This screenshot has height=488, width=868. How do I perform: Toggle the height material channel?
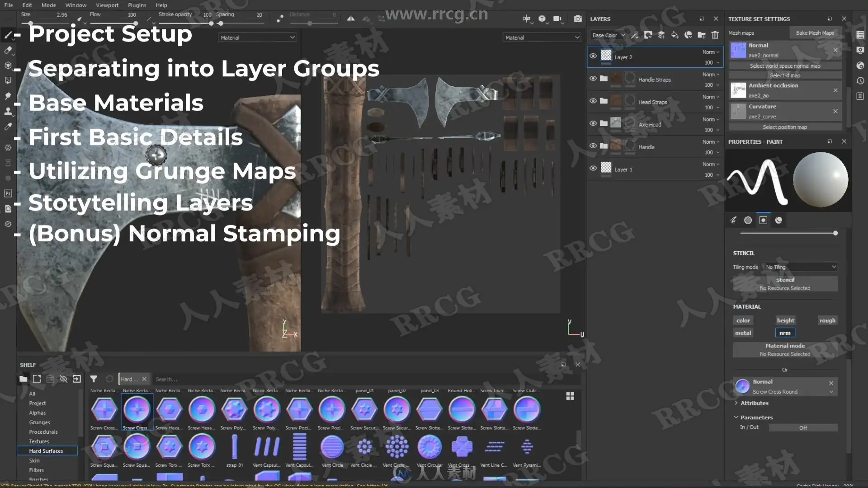pos(785,320)
